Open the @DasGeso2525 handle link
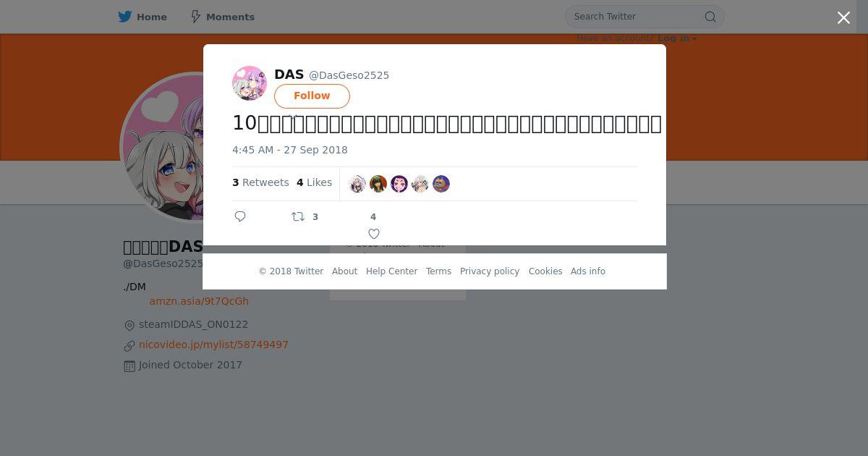 pos(349,75)
